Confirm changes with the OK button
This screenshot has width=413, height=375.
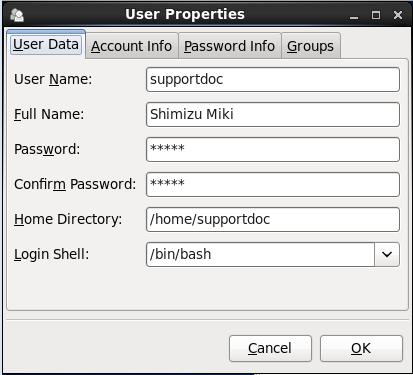coord(361,348)
